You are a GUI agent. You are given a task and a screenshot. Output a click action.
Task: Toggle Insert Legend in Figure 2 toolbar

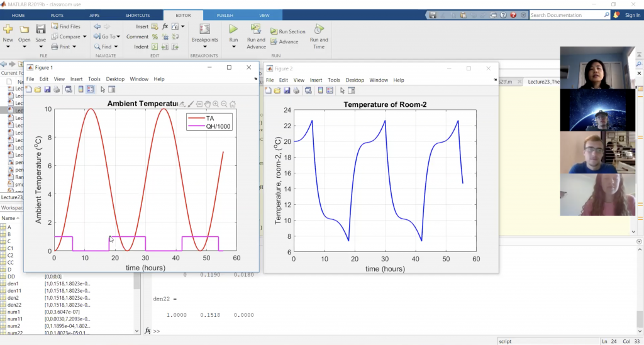pos(330,90)
